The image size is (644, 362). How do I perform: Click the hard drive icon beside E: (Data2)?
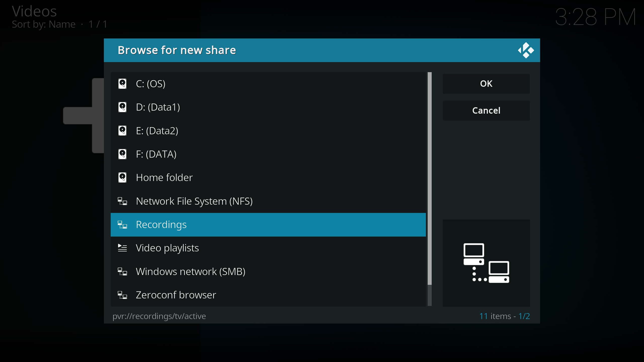123,131
